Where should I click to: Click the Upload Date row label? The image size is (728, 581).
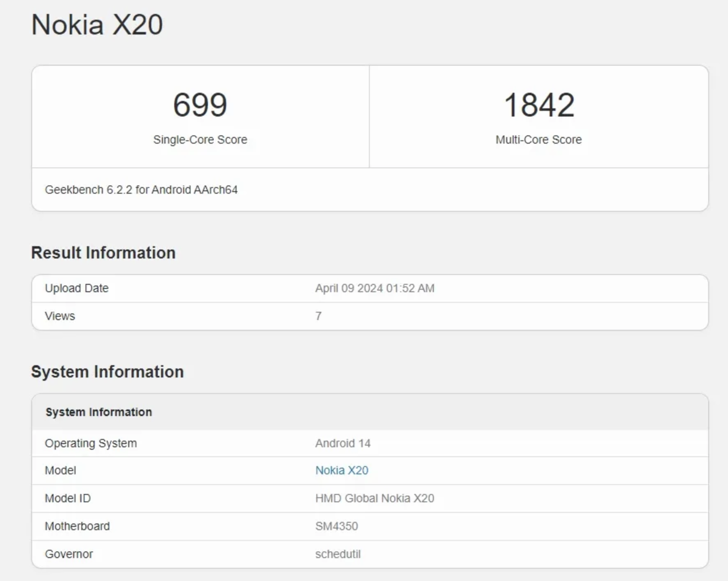77,288
